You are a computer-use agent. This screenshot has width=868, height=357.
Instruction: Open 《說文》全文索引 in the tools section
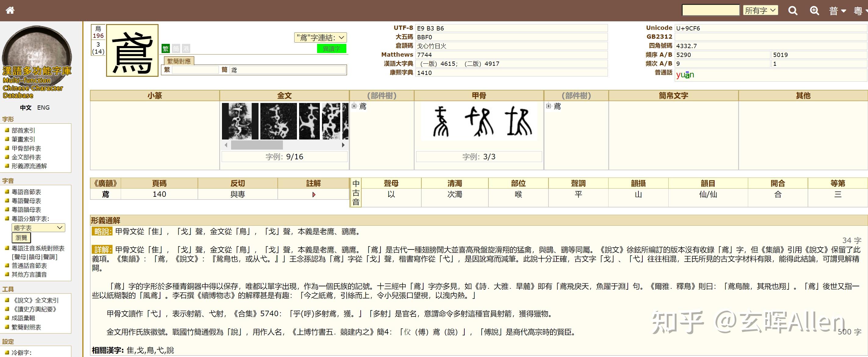pyautogui.click(x=36, y=300)
